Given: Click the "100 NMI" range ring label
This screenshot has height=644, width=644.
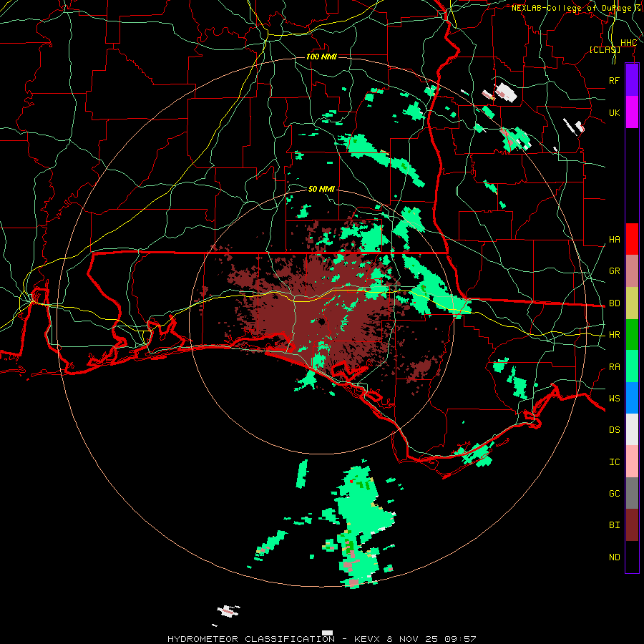Looking at the screenshot, I should tap(321, 57).
